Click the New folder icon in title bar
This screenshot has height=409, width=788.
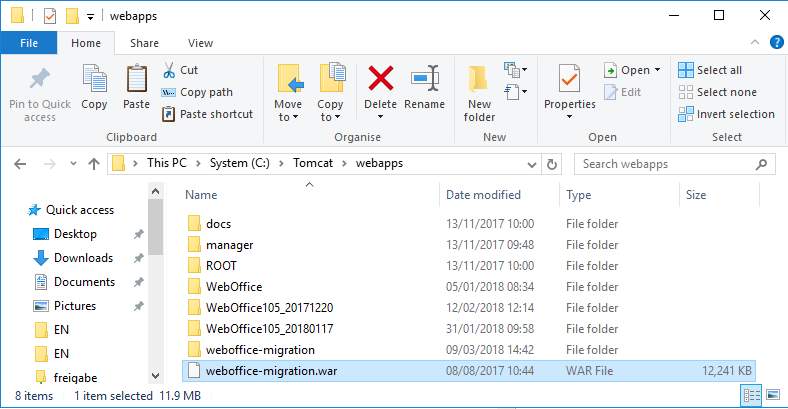(x=72, y=16)
